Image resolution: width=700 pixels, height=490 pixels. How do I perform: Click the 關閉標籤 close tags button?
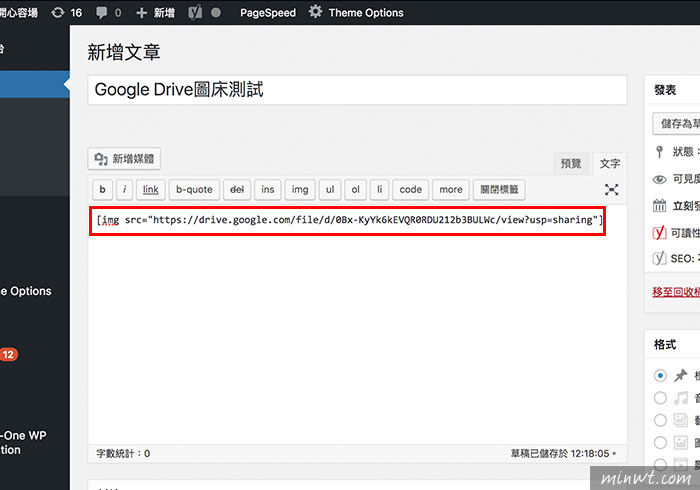499,189
